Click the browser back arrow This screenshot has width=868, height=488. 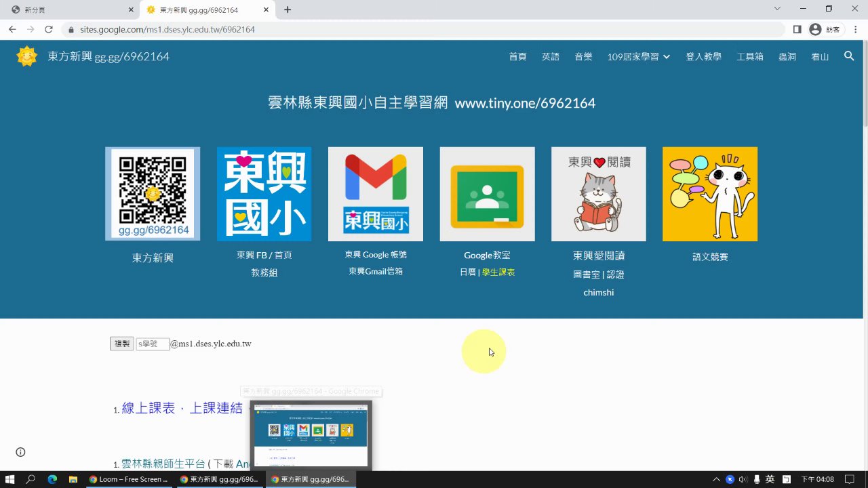coord(12,29)
